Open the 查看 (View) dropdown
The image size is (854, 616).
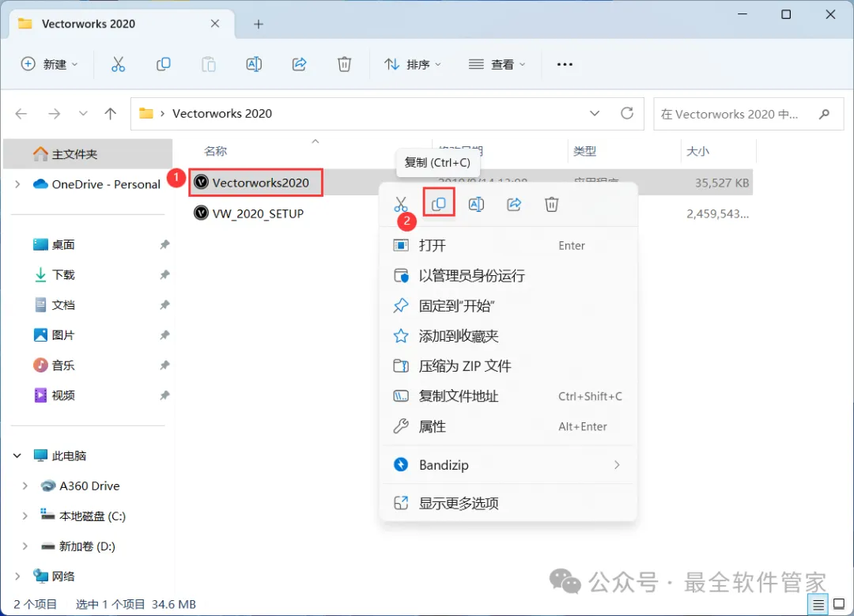(x=497, y=64)
